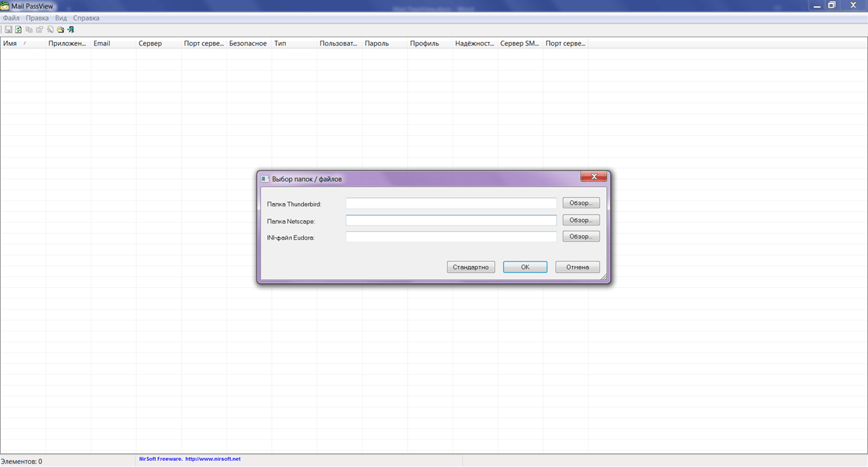The image size is (868, 467).
Task: Click the Стандартно button
Action: click(471, 267)
